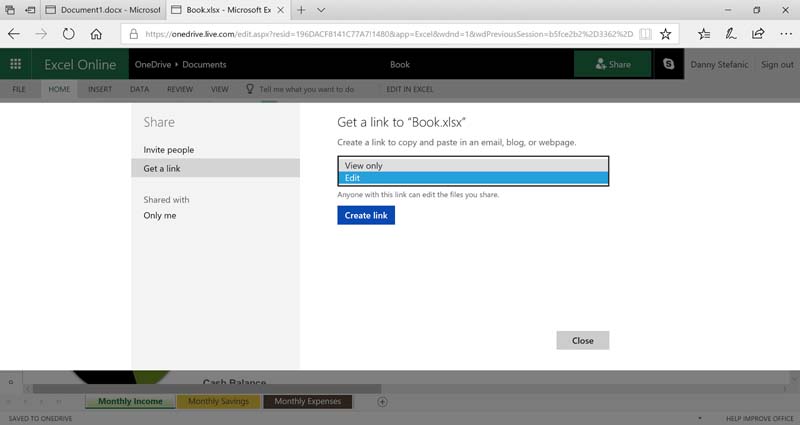Toggle reading view icon in address bar
The image size is (800, 425).
tap(645, 34)
